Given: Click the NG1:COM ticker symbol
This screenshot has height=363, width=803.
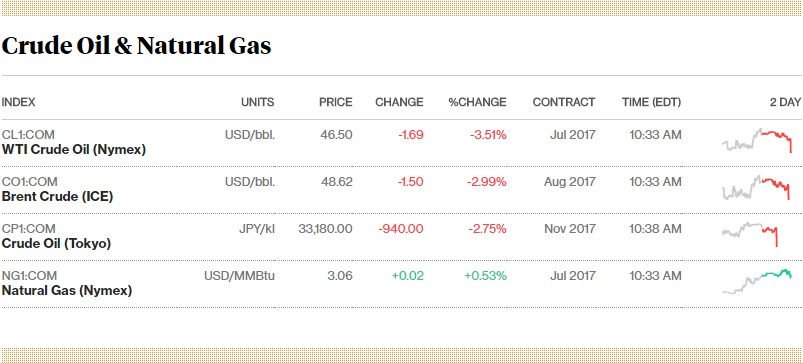Looking at the screenshot, I should pyautogui.click(x=29, y=276).
